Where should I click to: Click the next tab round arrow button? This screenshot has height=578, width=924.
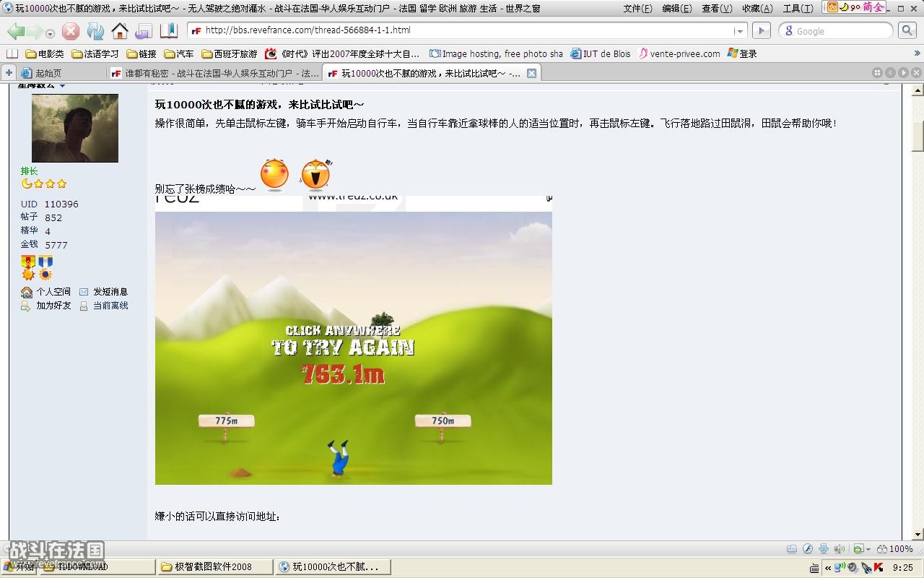(x=903, y=73)
